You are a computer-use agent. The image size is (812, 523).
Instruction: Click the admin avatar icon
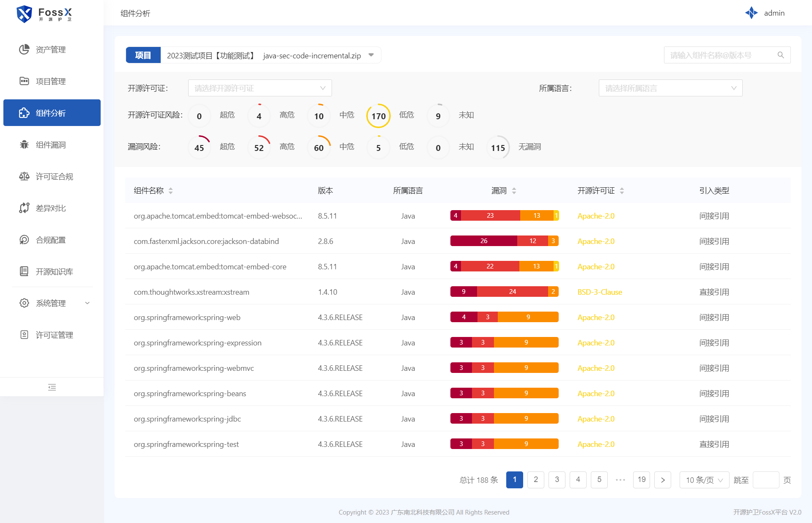coord(752,13)
